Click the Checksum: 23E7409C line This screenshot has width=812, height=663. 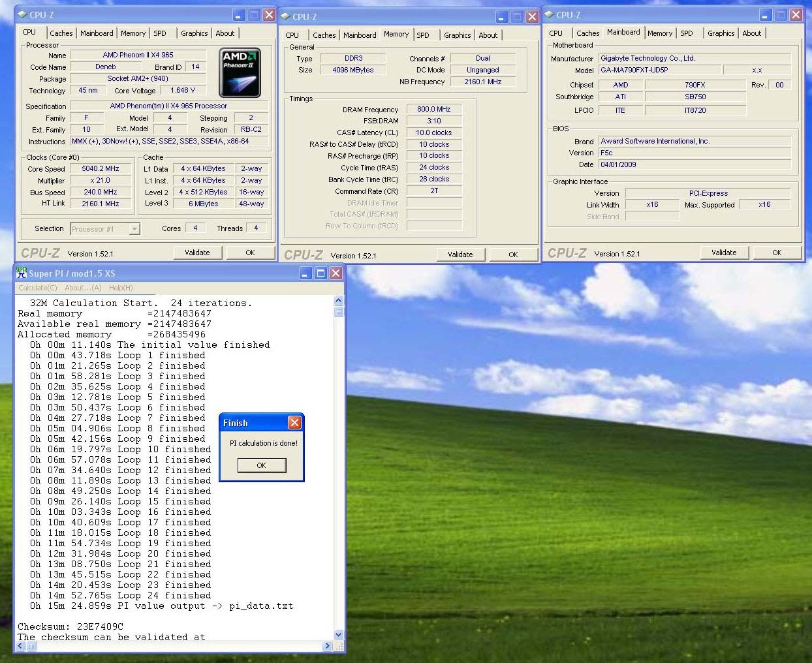tap(70, 626)
